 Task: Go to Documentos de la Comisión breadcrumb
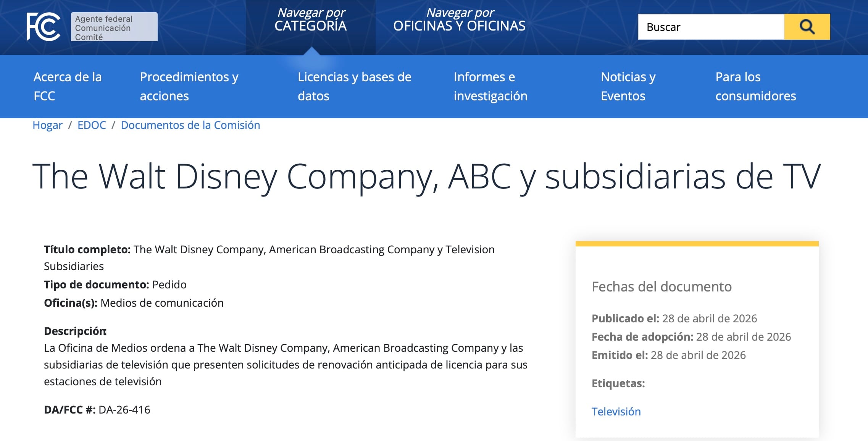190,125
